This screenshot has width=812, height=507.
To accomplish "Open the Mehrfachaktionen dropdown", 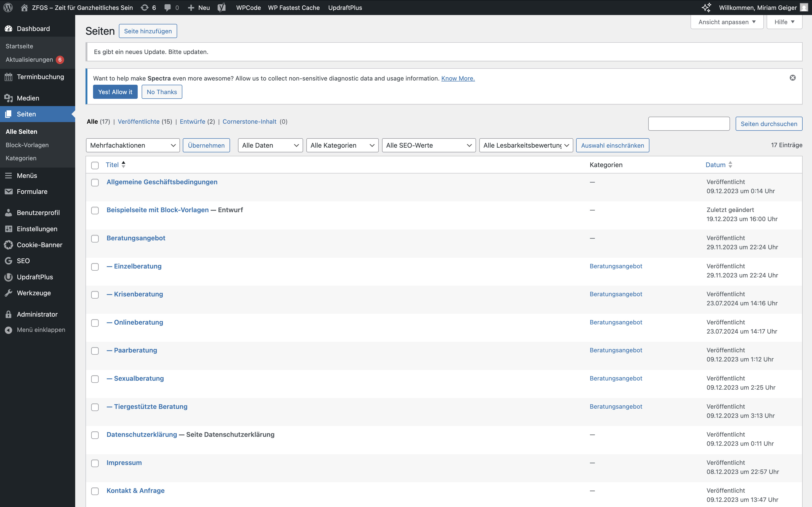I will click(x=133, y=145).
